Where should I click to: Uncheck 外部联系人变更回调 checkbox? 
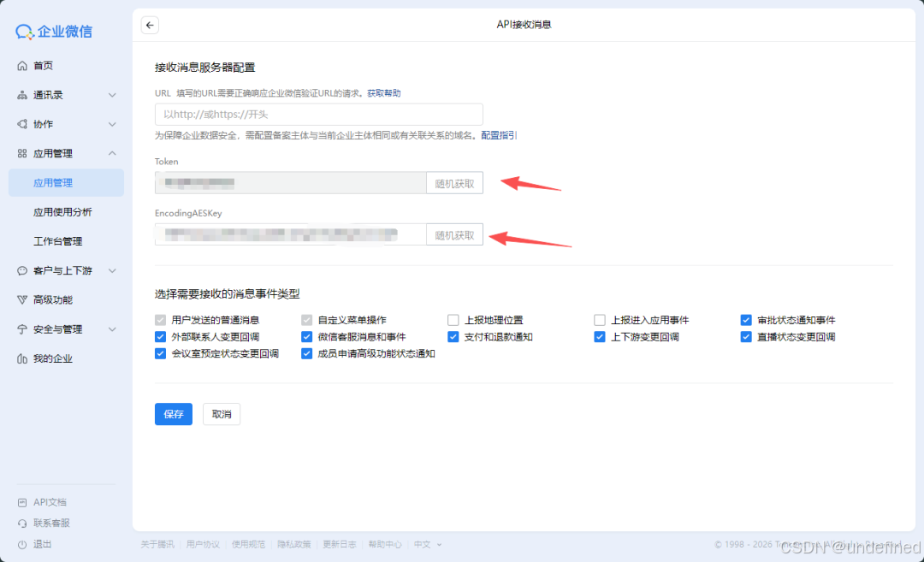(x=160, y=336)
